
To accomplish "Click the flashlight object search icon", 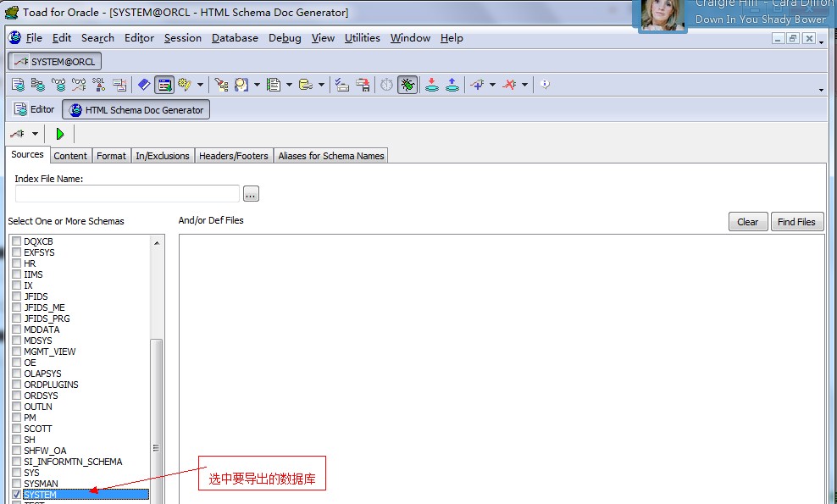I will click(x=221, y=85).
